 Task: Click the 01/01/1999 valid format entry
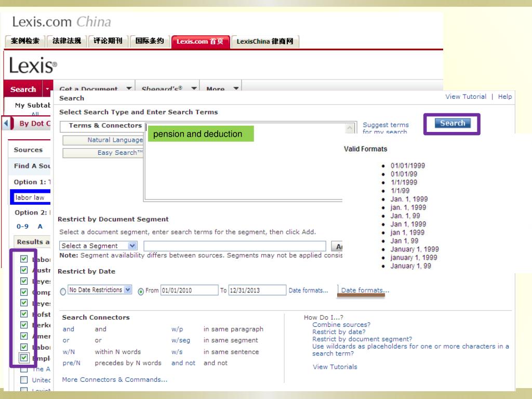pyautogui.click(x=407, y=166)
